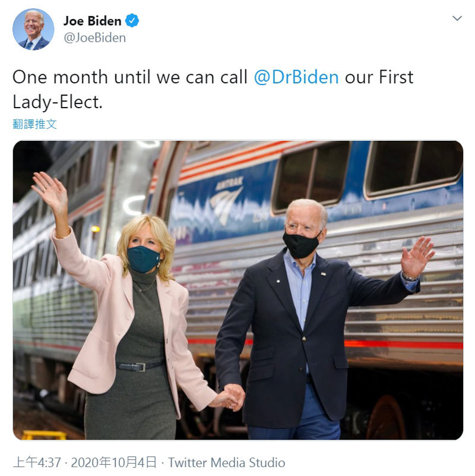Expand the tweet options chevron
This screenshot has width=475, height=476.
(457, 18)
